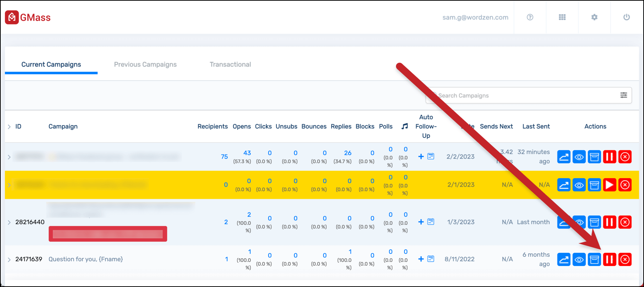The height and width of the screenshot is (287, 644).
Task: Open 43 opens of 2/2/2023 campaign
Action: click(x=247, y=153)
